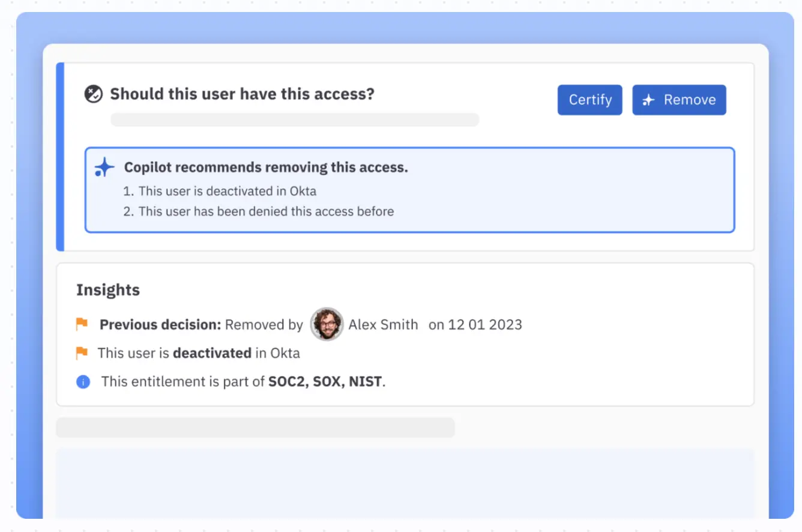Click 'Copilot recommends removing this access' title

(266, 168)
